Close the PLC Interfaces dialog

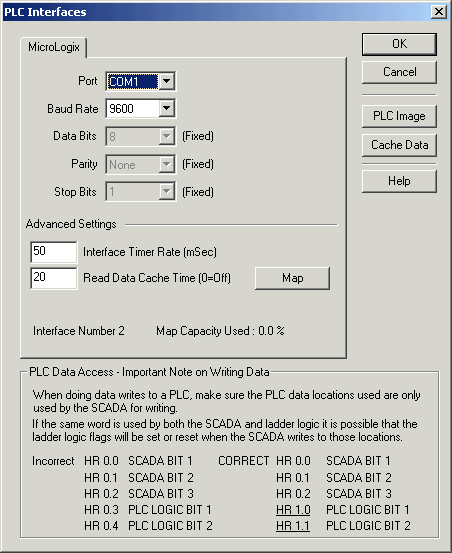pos(439,12)
